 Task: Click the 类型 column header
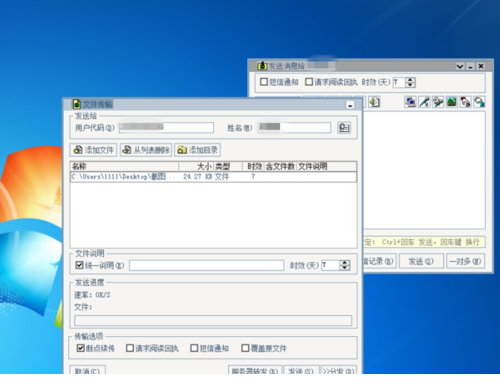(228, 166)
